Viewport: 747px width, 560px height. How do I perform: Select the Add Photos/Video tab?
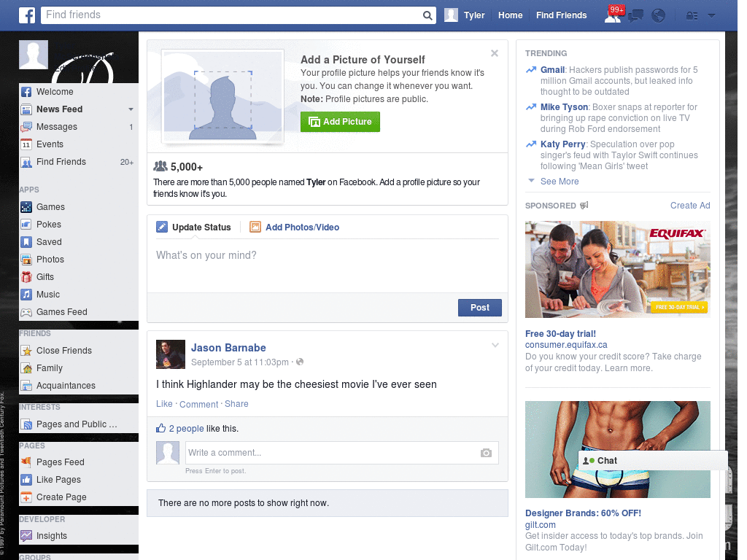point(295,227)
